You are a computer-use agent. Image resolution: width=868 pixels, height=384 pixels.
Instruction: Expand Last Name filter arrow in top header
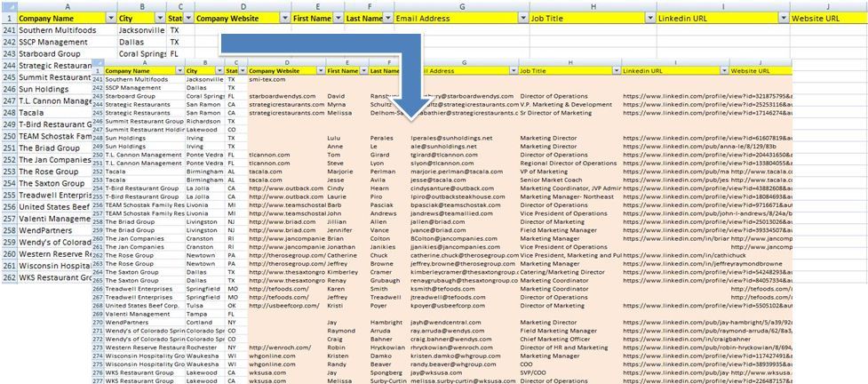coord(387,18)
